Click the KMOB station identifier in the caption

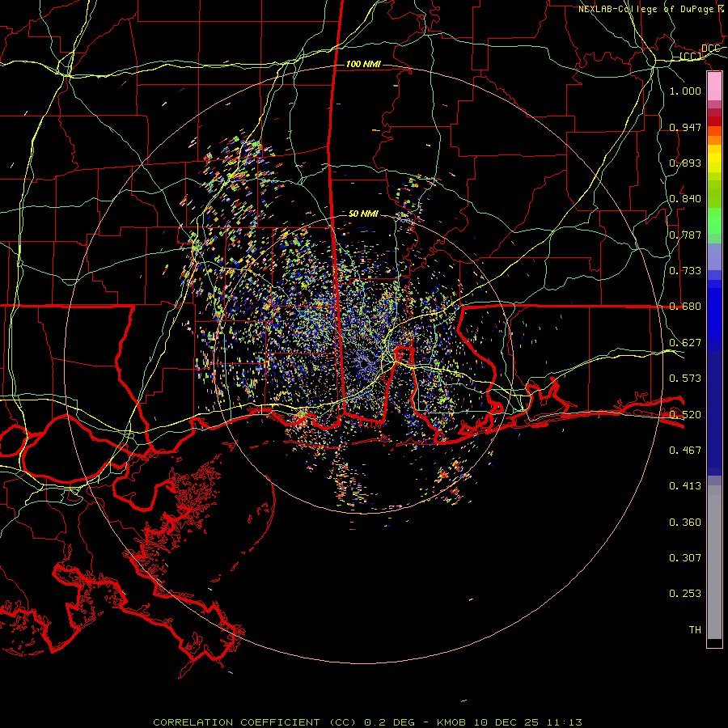tap(453, 722)
